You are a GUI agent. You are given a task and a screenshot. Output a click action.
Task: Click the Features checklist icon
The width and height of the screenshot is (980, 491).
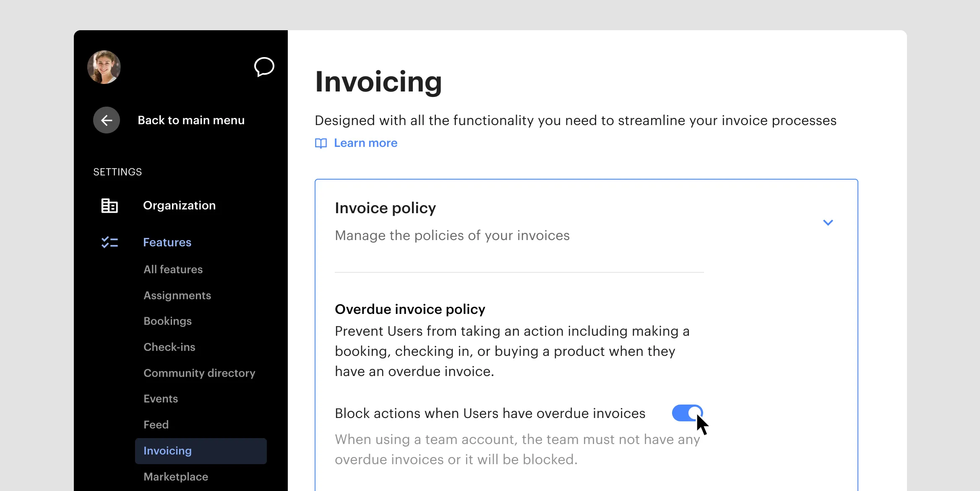110,242
